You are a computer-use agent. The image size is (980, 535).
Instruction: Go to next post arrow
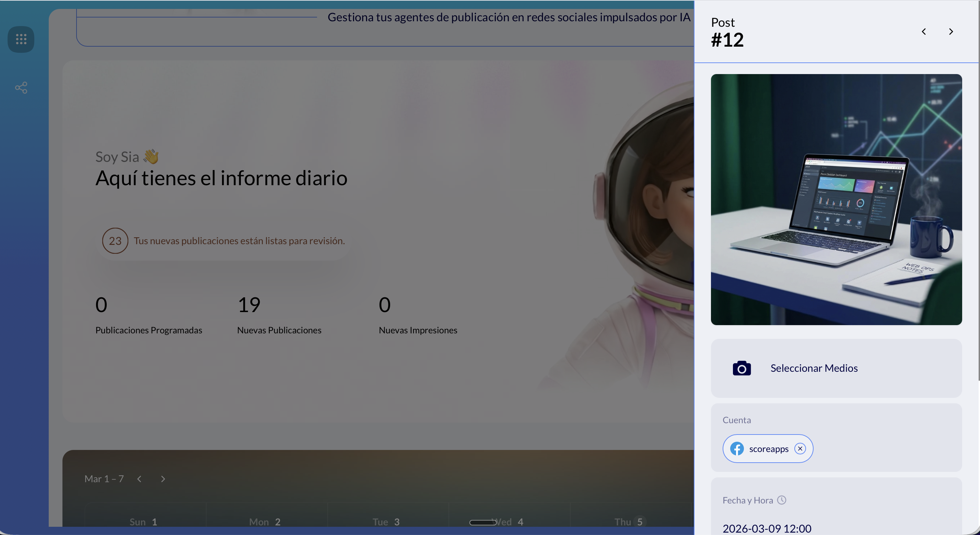point(951,32)
